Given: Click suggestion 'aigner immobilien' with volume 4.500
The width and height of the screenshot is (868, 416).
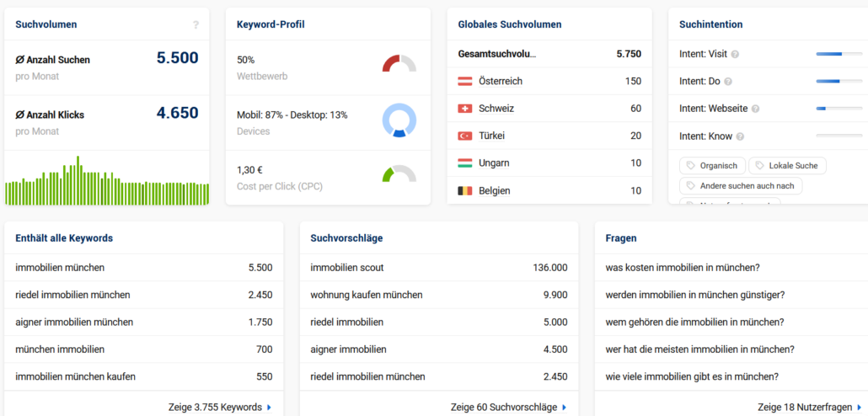Looking at the screenshot, I should click(349, 349).
